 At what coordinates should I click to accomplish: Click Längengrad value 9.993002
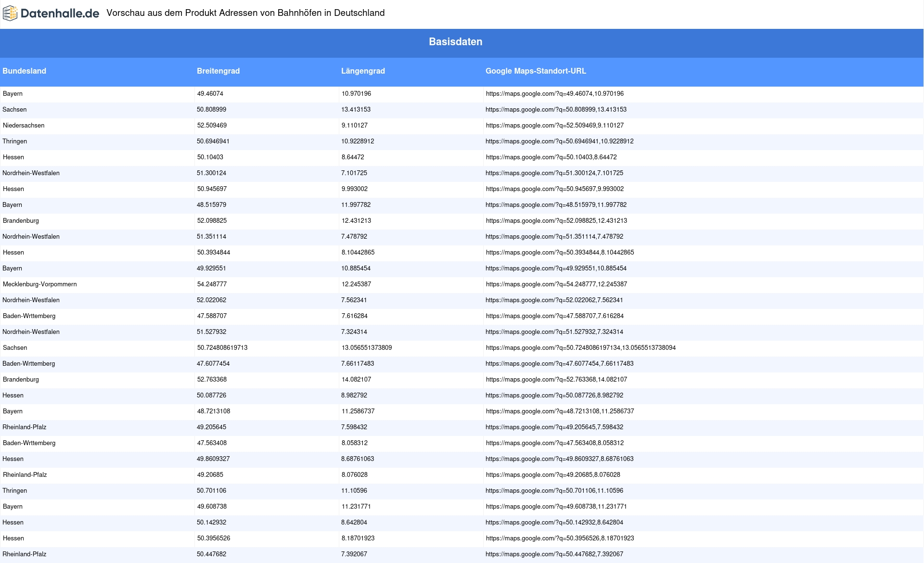(355, 189)
